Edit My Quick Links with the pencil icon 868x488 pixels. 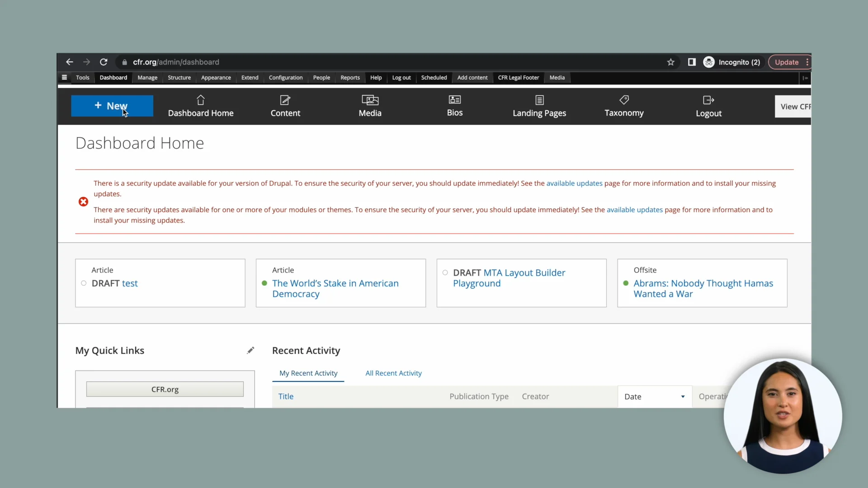coord(251,350)
